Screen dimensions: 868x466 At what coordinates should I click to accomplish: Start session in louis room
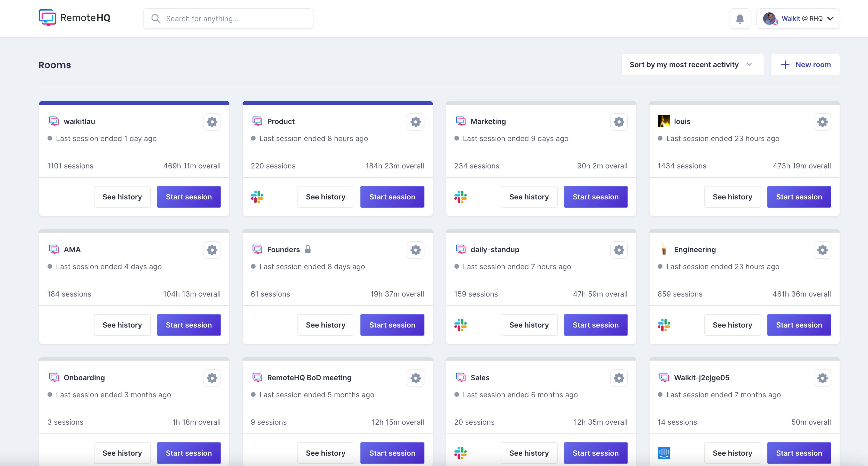click(799, 197)
